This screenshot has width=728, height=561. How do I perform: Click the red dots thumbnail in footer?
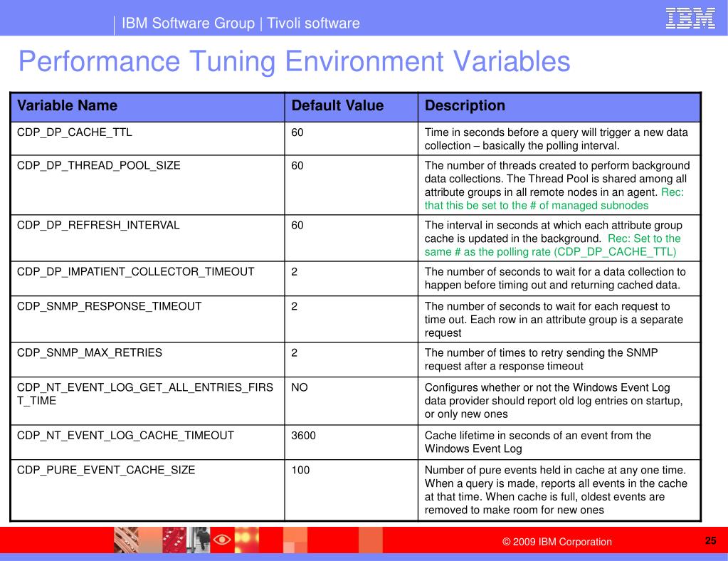[174, 540]
